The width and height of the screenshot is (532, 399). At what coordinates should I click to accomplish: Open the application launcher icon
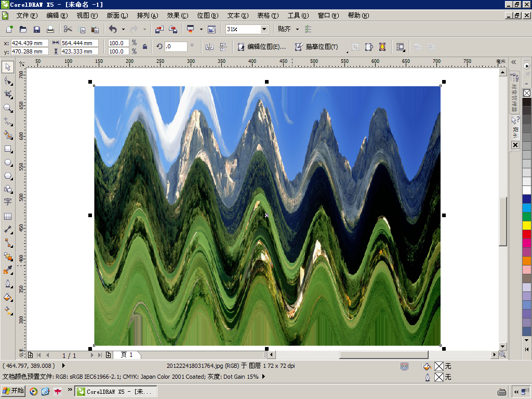(x=191, y=29)
